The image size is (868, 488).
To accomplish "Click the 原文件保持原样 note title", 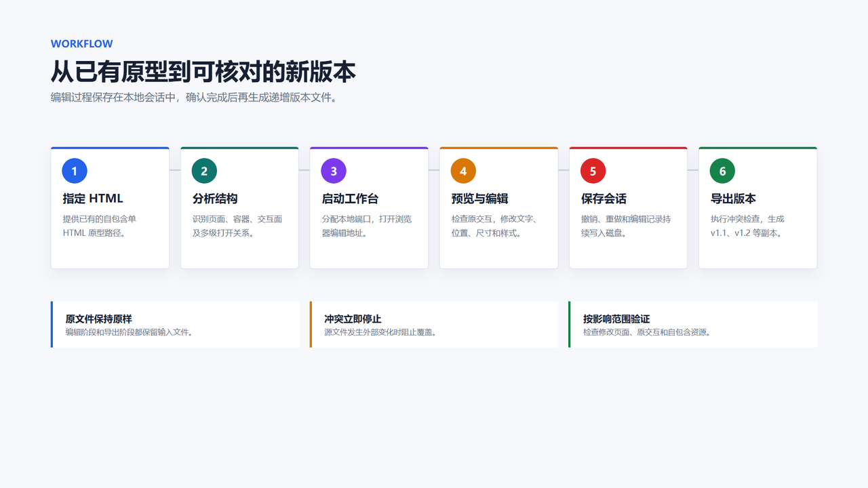I will coord(98,319).
